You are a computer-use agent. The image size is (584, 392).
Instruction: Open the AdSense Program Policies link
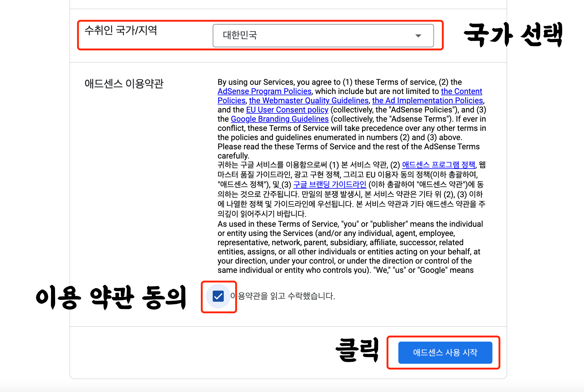coord(264,91)
